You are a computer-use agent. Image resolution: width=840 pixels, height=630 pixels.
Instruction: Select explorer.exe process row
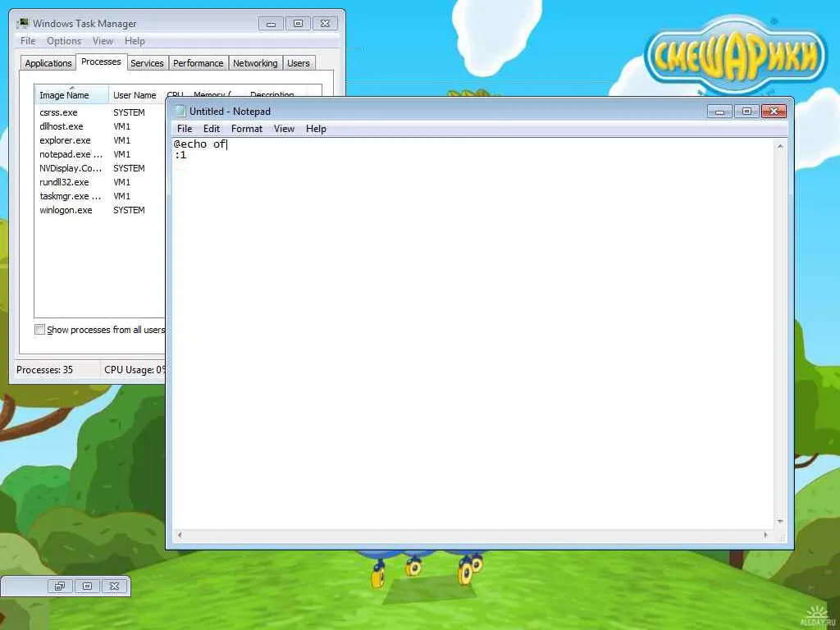pyautogui.click(x=100, y=140)
